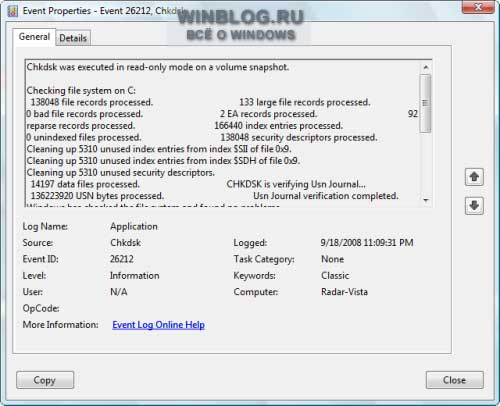Click 'CHKDSK is verifying Usn Journal...' text

pyautogui.click(x=296, y=184)
